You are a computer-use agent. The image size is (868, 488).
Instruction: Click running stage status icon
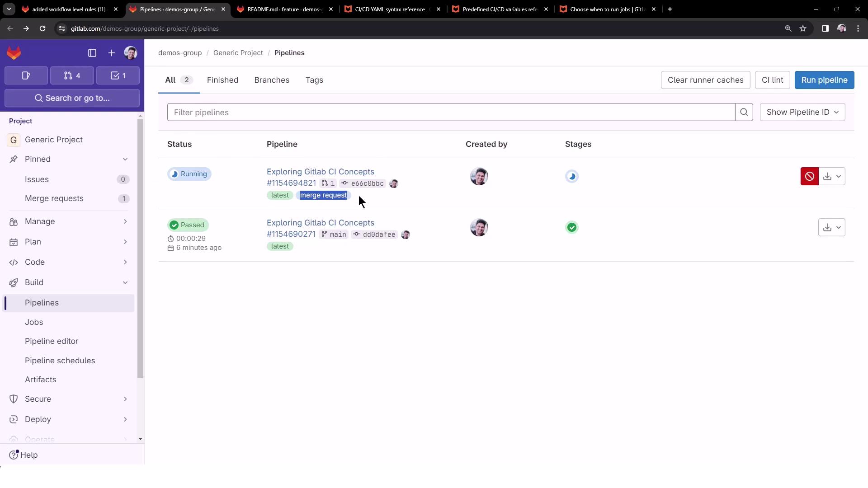[572, 176]
